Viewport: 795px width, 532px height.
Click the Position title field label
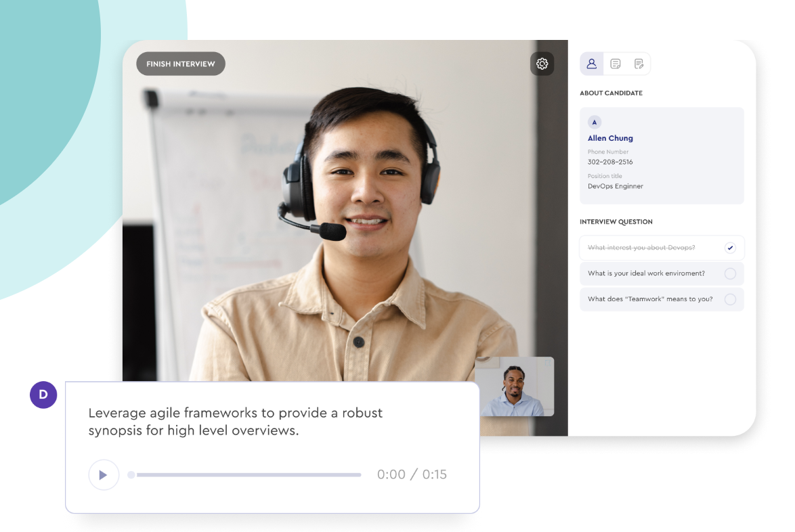(x=604, y=176)
